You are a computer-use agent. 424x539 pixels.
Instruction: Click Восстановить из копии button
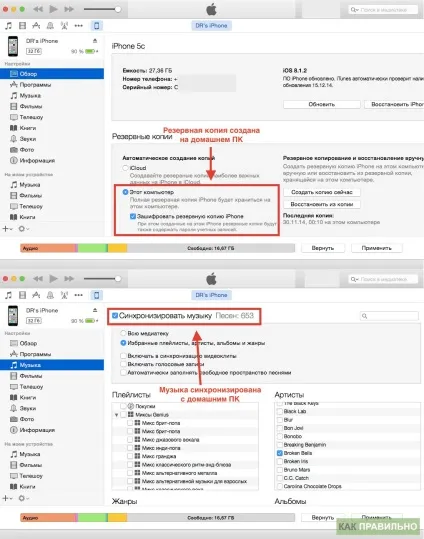(322, 204)
